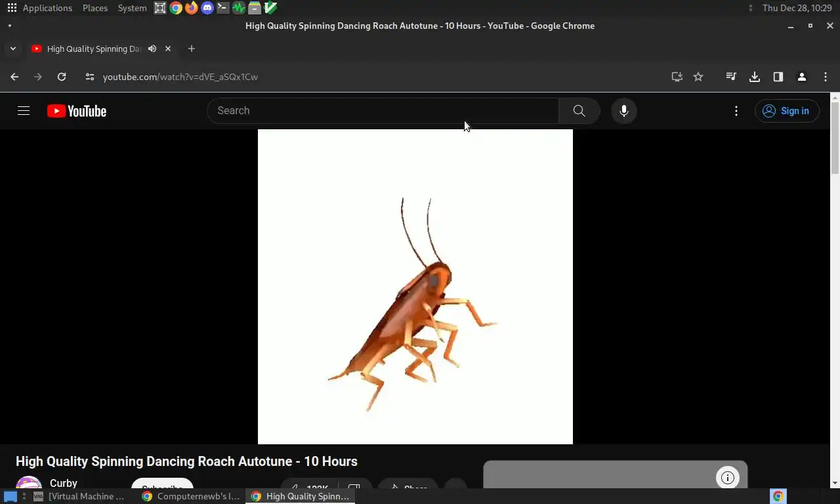Focus the YouTube Search field
Image resolution: width=840 pixels, height=504 pixels.
point(383,111)
